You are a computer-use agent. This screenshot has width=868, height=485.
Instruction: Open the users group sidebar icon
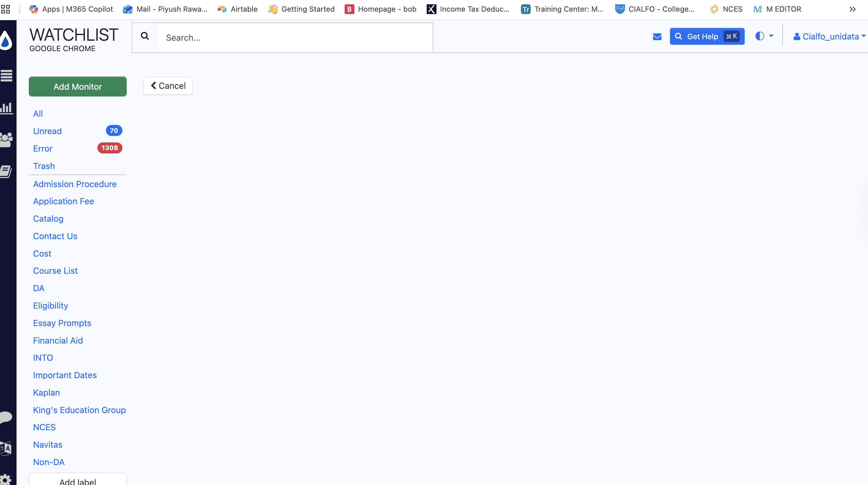[6, 140]
